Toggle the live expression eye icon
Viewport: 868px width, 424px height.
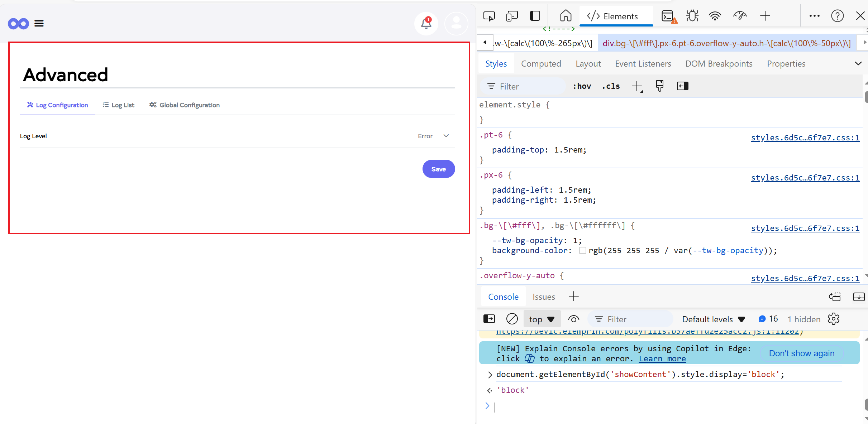[573, 319]
